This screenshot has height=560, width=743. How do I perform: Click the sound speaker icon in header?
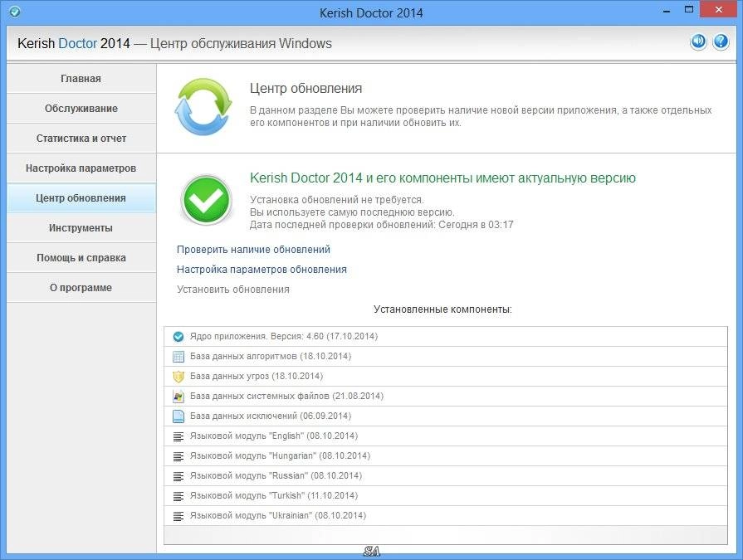pyautogui.click(x=698, y=41)
